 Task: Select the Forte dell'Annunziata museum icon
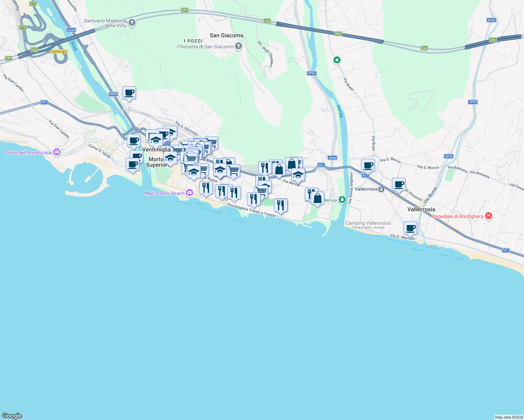[56, 152]
